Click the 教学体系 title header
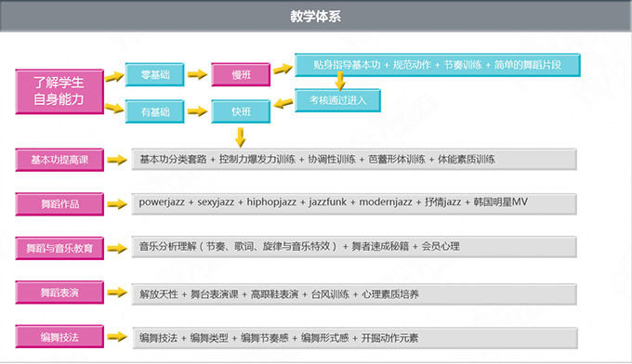Image resolution: width=632 pixels, height=364 pixels. click(x=316, y=16)
